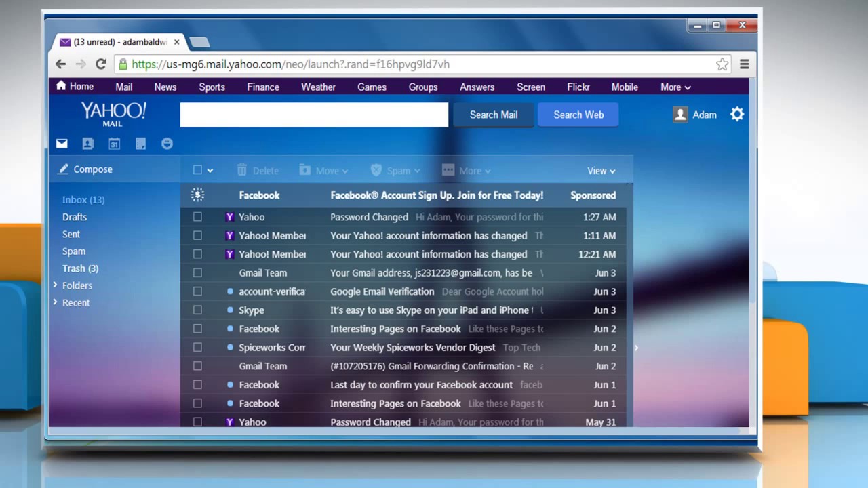Open the View dropdown

[x=601, y=171]
